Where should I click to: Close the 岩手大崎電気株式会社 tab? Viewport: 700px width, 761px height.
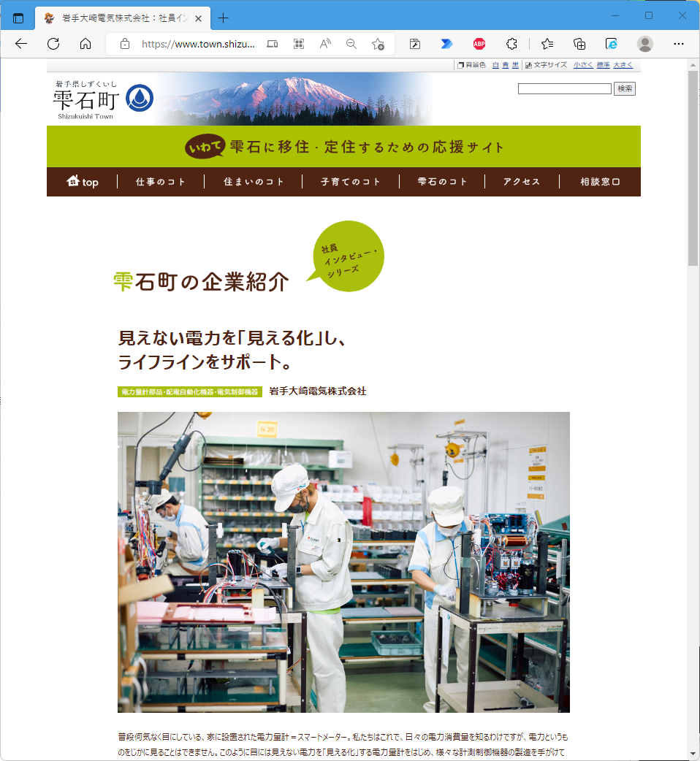(198, 18)
